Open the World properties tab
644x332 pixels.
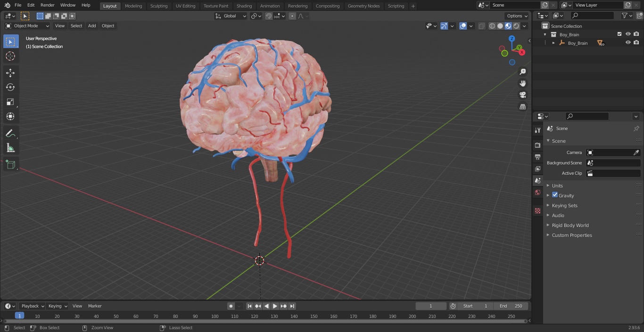(537, 192)
